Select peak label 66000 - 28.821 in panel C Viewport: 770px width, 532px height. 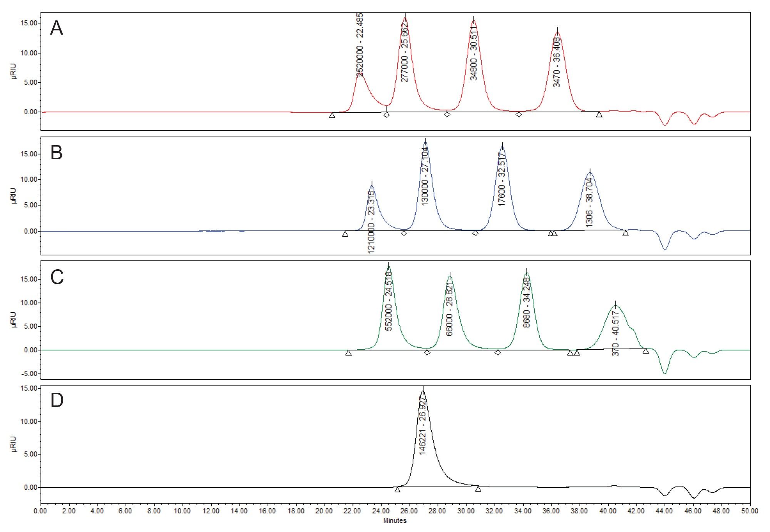point(449,309)
